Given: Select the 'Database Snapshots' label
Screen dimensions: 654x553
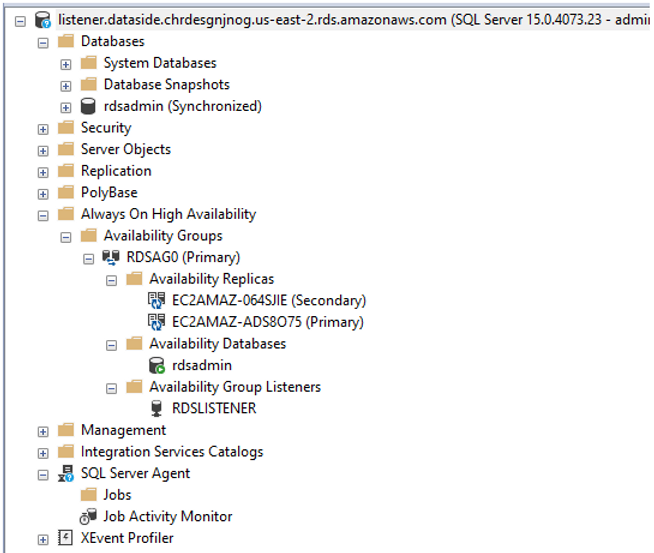Looking at the screenshot, I should (167, 84).
